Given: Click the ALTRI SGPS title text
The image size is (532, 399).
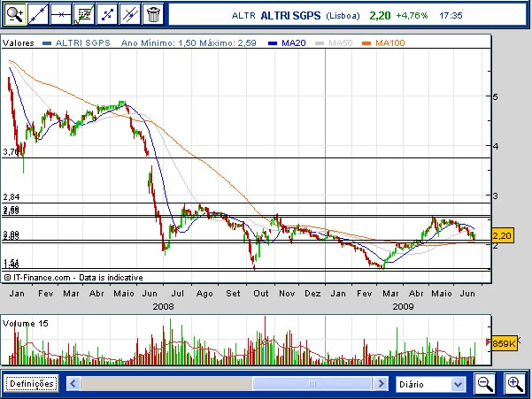Looking at the screenshot, I should tap(290, 16).
